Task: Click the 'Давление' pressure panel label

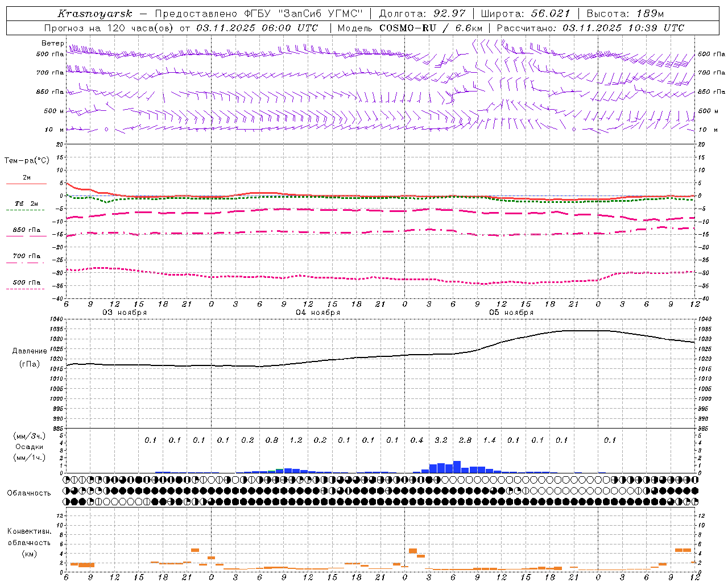Action: (30, 351)
